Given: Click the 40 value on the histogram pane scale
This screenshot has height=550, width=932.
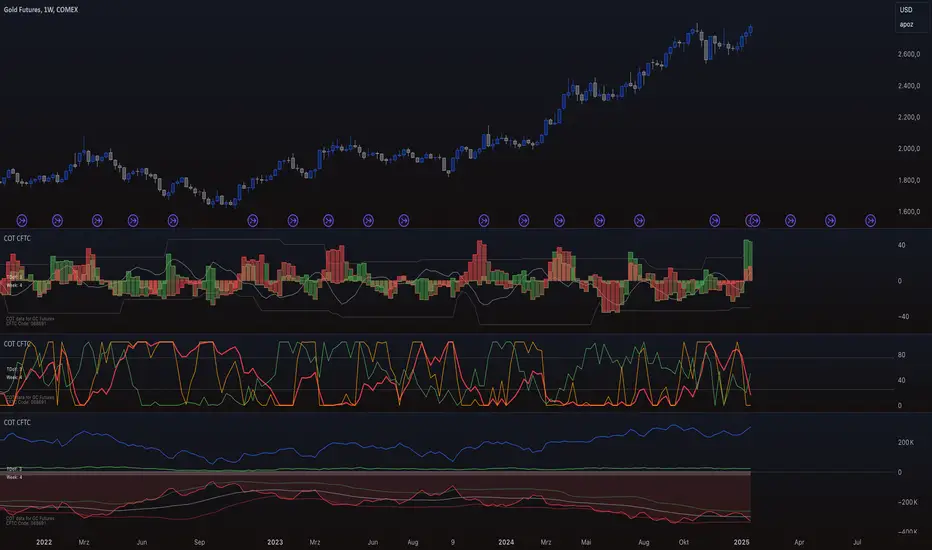Looking at the screenshot, I should tap(901, 245).
